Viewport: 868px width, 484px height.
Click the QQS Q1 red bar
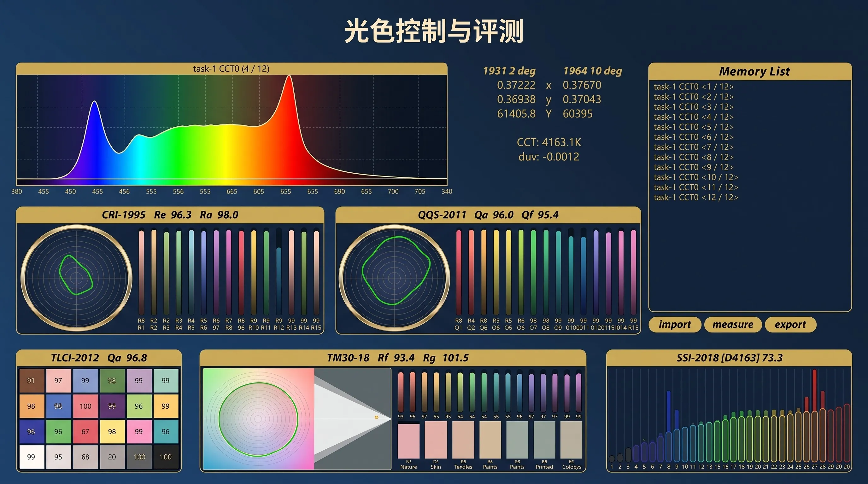[x=459, y=272]
